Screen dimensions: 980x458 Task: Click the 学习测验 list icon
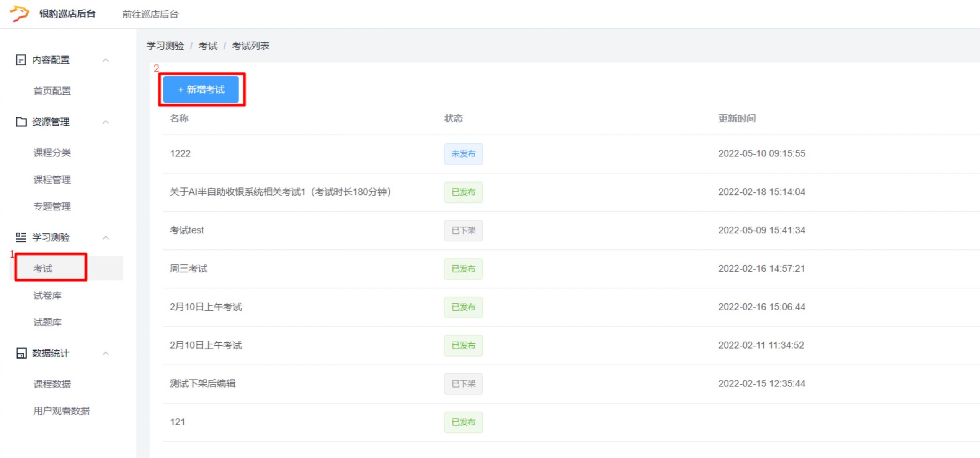pos(21,237)
